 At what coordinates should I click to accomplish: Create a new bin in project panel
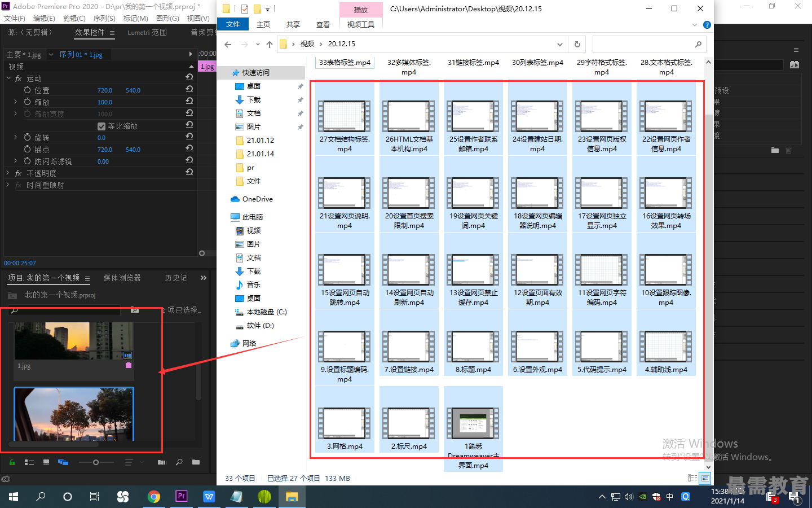[x=196, y=462]
